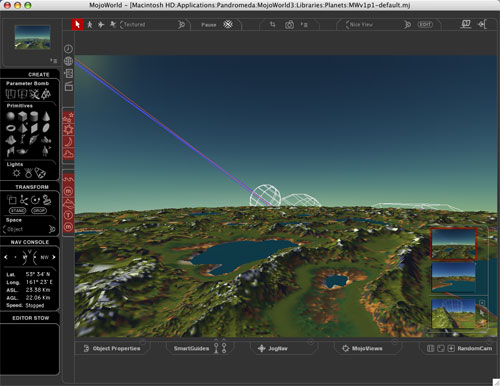This screenshot has width=500, height=386.
Task: Open the TRANSFORM panel tab
Action: coord(32,187)
